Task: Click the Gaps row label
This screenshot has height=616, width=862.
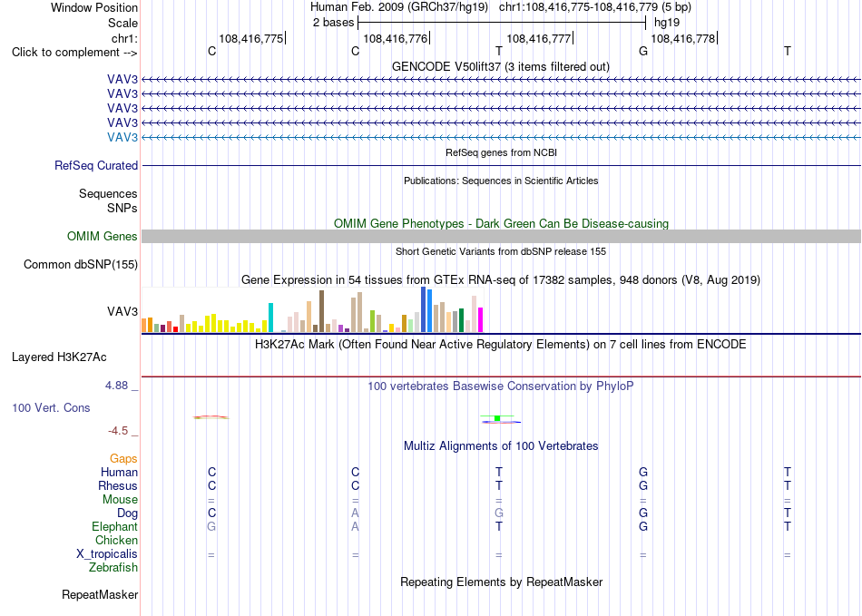Action: pos(123,458)
